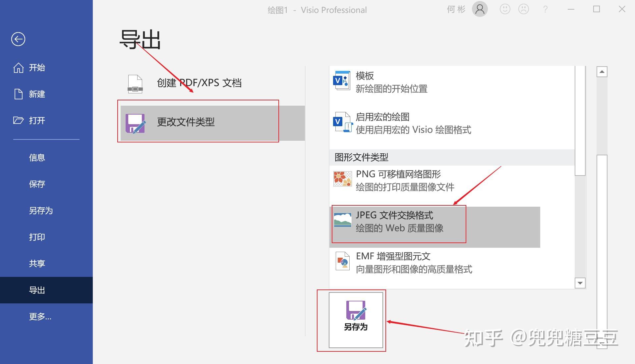Screen dimensions: 635x364
Task: Click the 新绘图的开始位置 description
Action: [x=391, y=89]
